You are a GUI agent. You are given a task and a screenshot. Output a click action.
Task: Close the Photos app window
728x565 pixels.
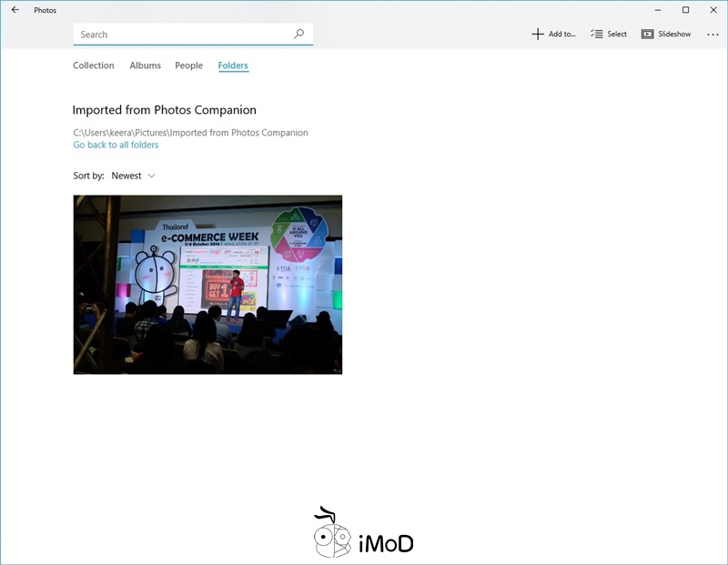pos(713,10)
